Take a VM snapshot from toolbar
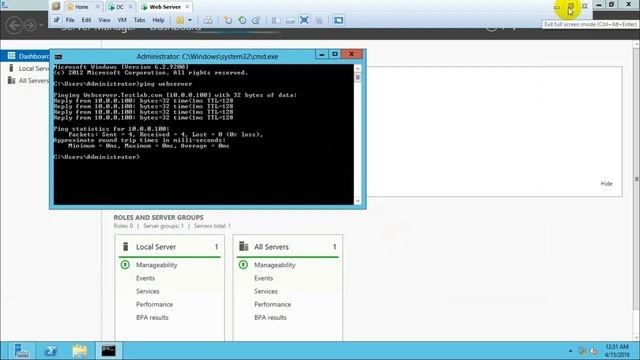Image resolution: width=640 pixels, height=360 pixels. (x=228, y=20)
